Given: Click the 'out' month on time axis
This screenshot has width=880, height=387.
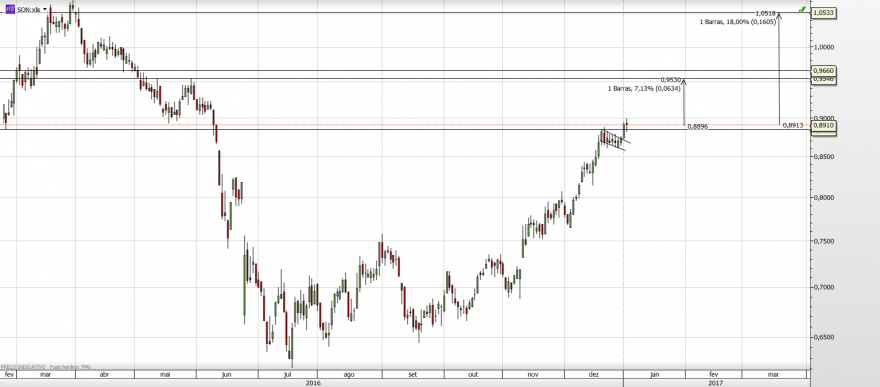Looking at the screenshot, I should pos(473,374).
